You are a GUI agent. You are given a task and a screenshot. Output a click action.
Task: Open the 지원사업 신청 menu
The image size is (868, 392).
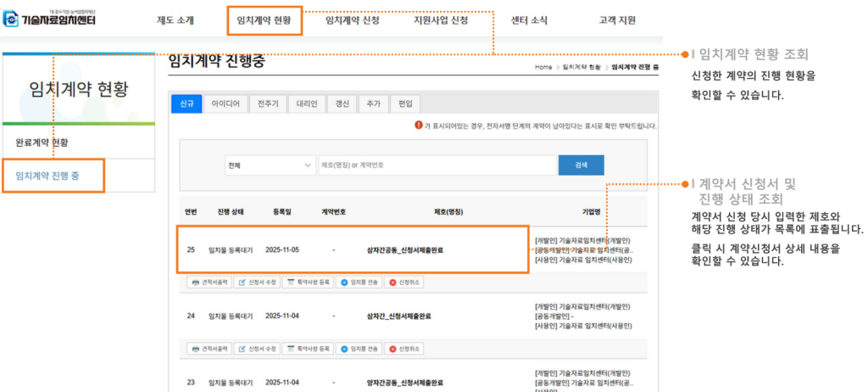tap(441, 20)
